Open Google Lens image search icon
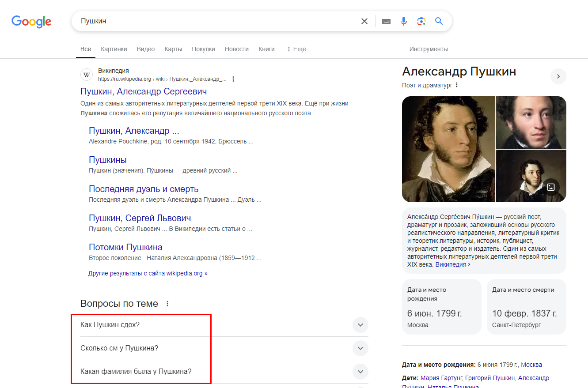Viewport: 588px width, 388px height. pyautogui.click(x=421, y=21)
